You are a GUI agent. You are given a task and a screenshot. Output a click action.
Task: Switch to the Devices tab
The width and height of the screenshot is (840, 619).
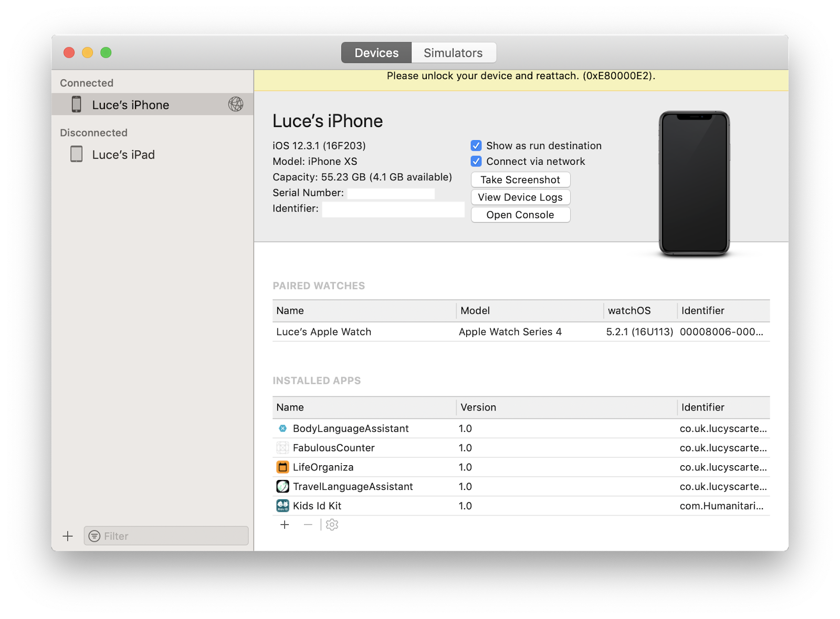(376, 53)
